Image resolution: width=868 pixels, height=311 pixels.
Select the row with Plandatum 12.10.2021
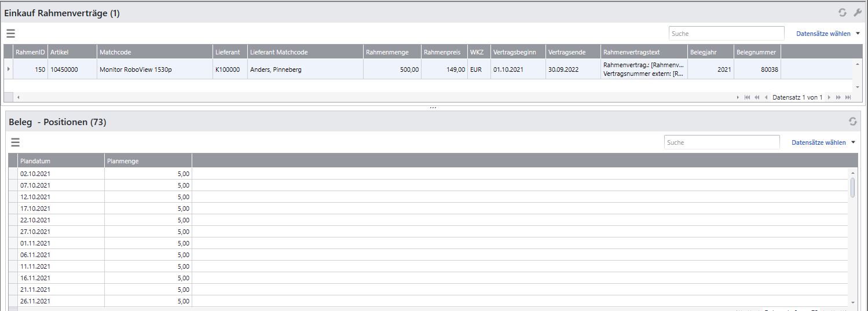point(61,197)
